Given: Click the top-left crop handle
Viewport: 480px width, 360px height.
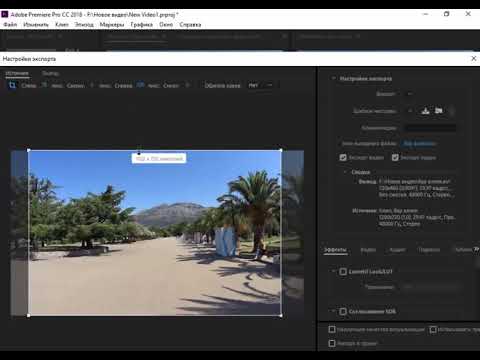Looking at the screenshot, I should pos(28,150).
